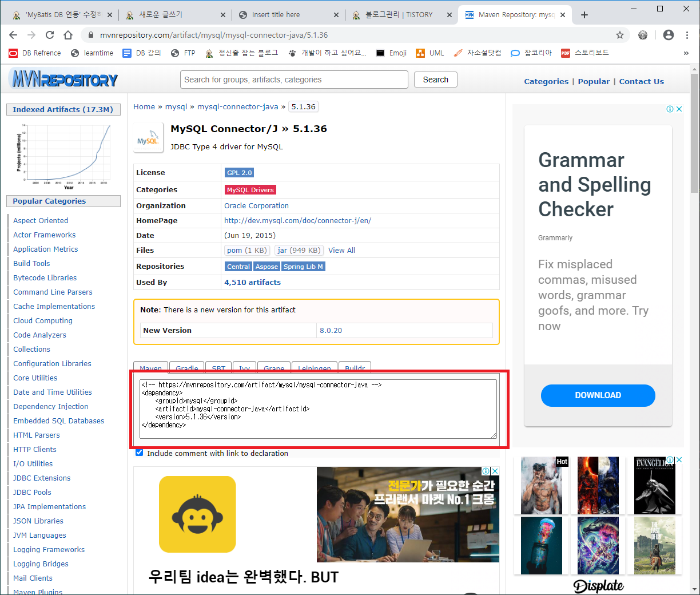Download the jar (949 KB) file
Viewport: 700px width, 595px height.
(299, 250)
